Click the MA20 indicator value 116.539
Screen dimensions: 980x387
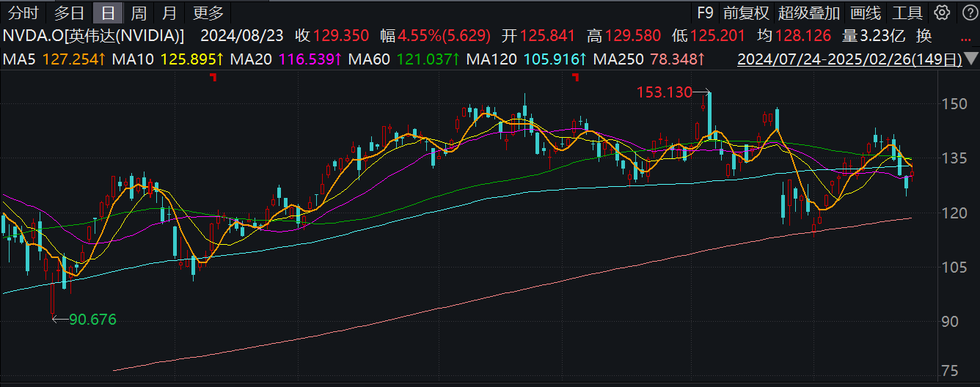(312, 59)
